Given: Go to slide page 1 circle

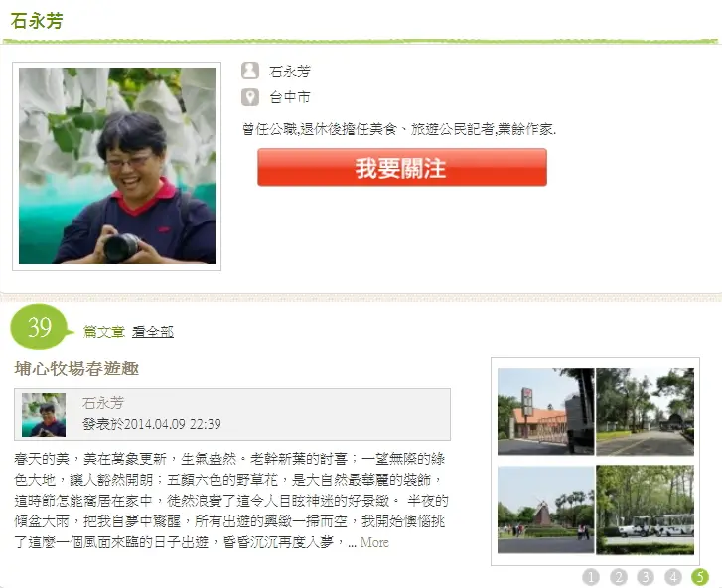Looking at the screenshot, I should point(591,576).
